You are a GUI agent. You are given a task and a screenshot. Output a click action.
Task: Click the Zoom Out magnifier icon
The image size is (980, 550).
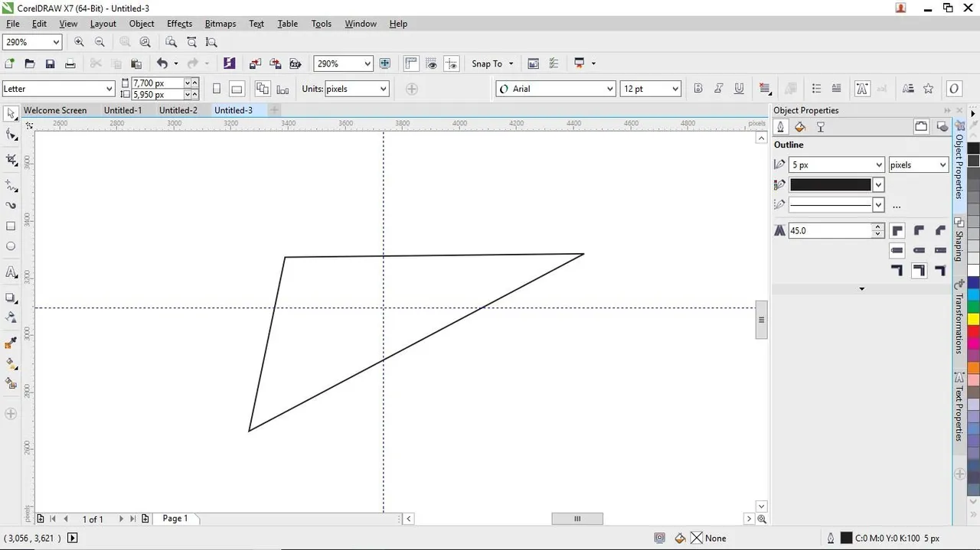tap(100, 42)
